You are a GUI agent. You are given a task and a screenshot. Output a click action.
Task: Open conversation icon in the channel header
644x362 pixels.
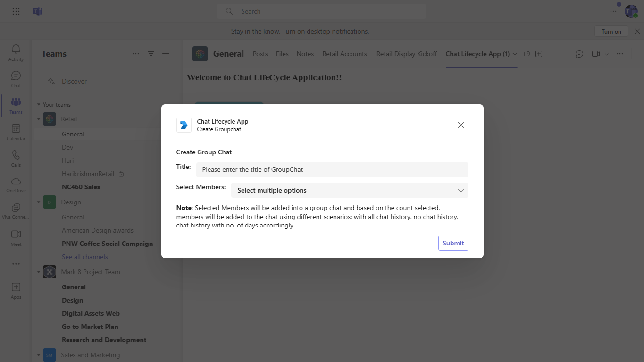coord(579,54)
